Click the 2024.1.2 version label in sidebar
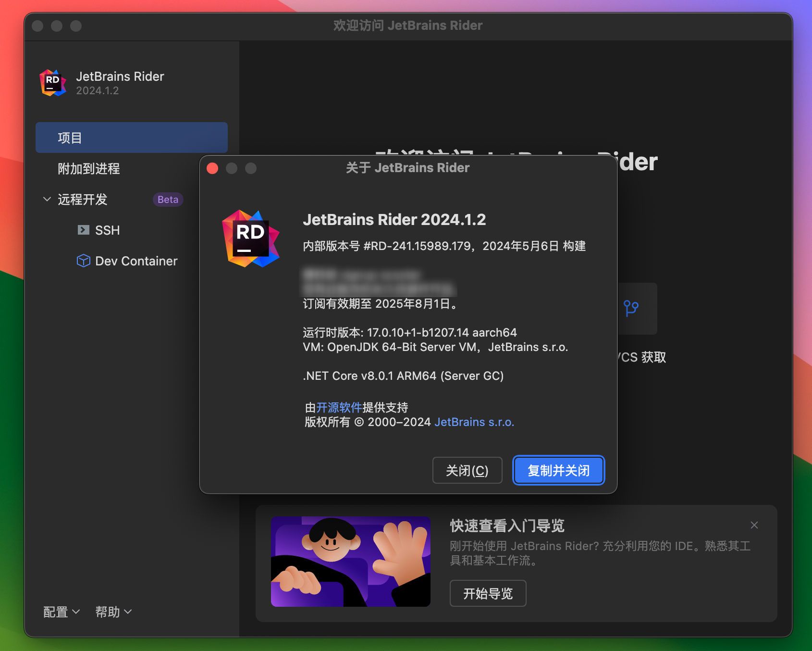812x651 pixels. (97, 91)
